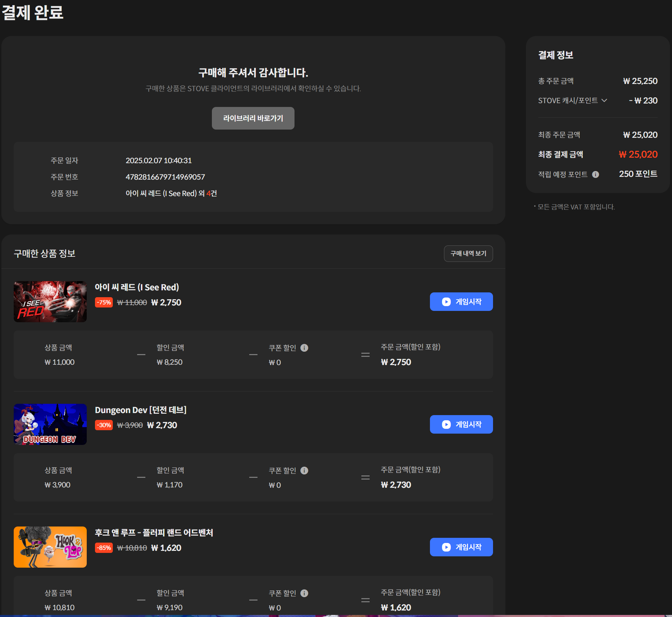Click the game title 아이 씨 레드 (I See Red)
Screen dimensions: 672x617
pos(136,287)
